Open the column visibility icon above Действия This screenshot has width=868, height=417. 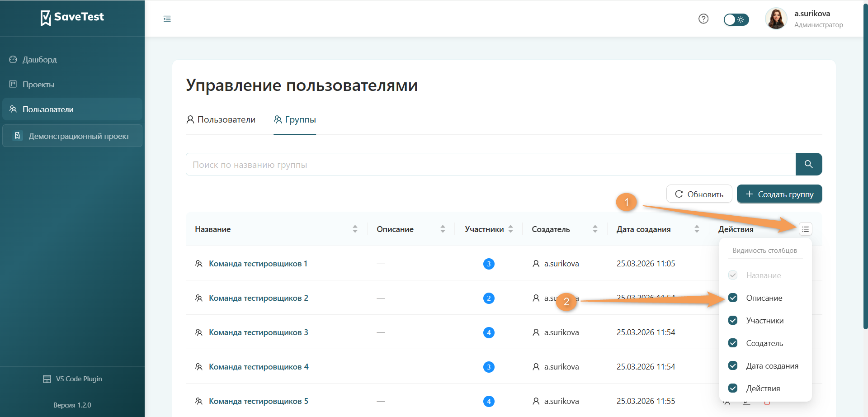tap(805, 229)
